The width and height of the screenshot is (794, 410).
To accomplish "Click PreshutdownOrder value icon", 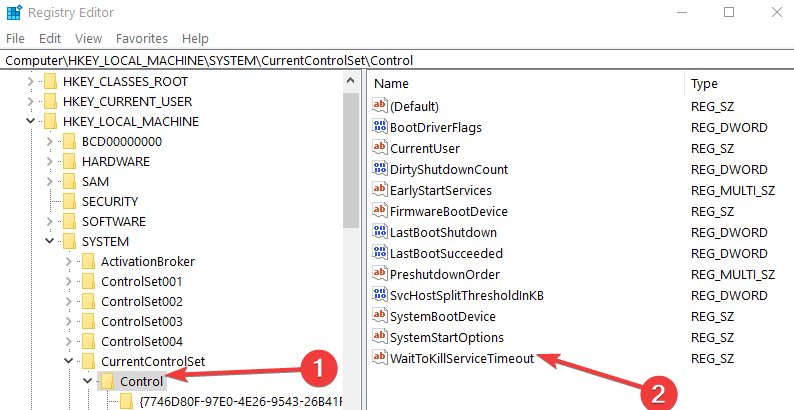I will coord(380,274).
